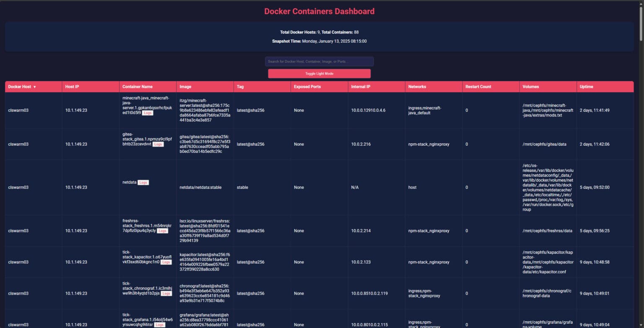Click the search field for hosts and containers
This screenshot has height=328, width=644.
pos(319,61)
